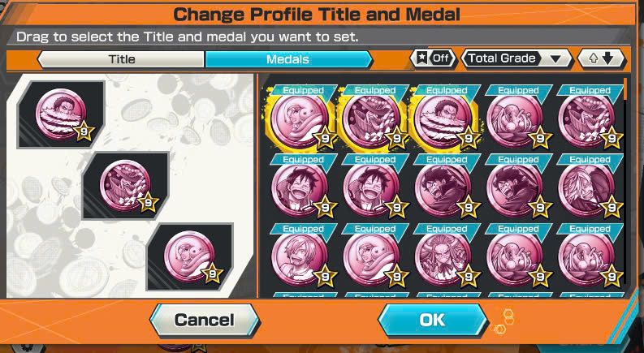Open the Total Grade sort dropdown
The width and height of the screenshot is (644, 353).
(516, 58)
